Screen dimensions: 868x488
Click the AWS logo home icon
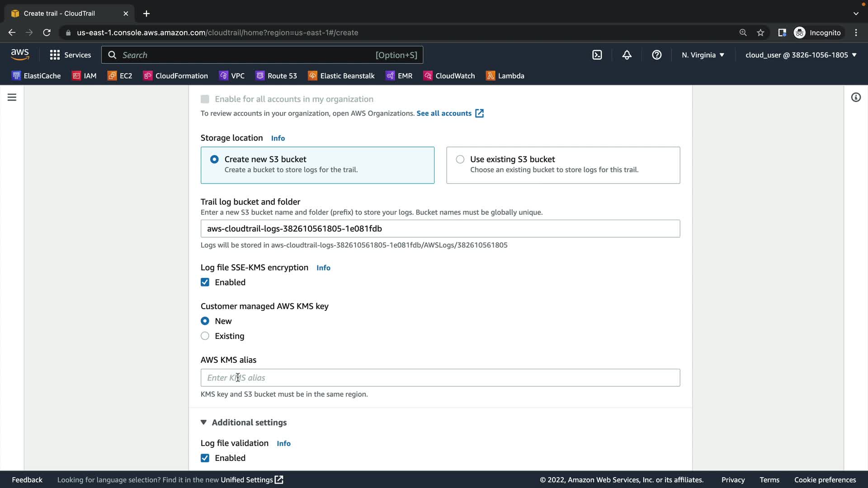[x=20, y=55]
